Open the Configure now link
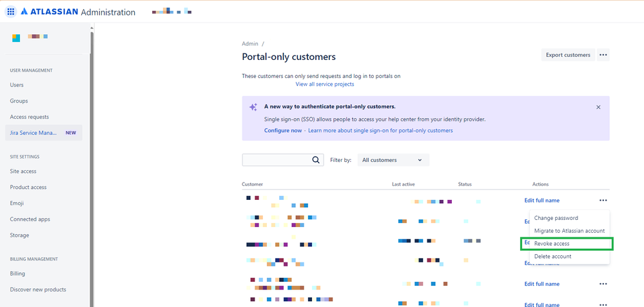This screenshot has height=307, width=644. [x=283, y=130]
